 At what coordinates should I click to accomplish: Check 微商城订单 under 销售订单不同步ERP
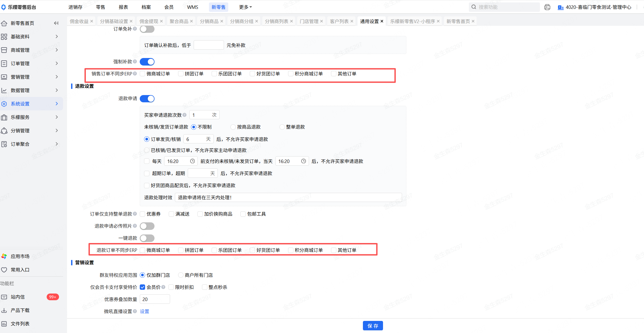143,74
